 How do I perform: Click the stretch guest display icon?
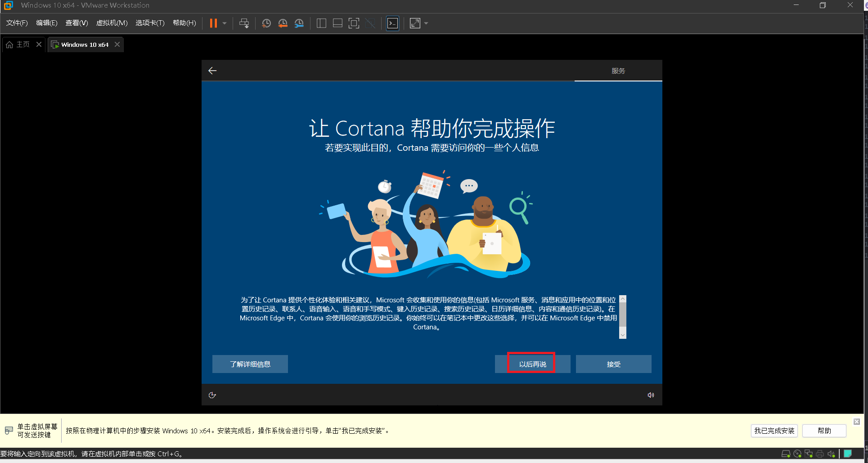[415, 23]
